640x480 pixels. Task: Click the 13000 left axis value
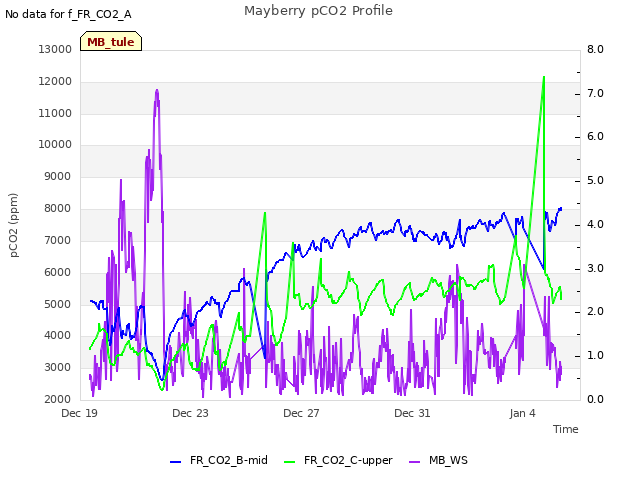[55, 49]
